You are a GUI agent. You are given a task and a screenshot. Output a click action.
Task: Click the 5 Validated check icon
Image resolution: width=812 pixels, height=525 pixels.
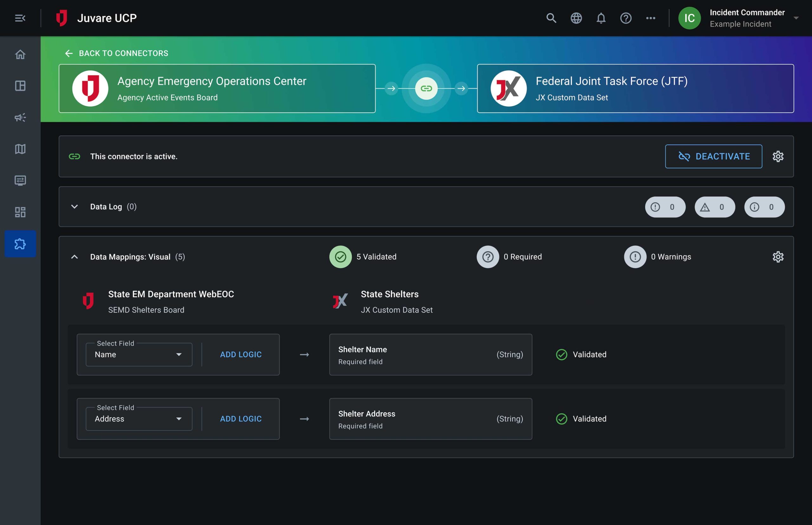point(340,257)
